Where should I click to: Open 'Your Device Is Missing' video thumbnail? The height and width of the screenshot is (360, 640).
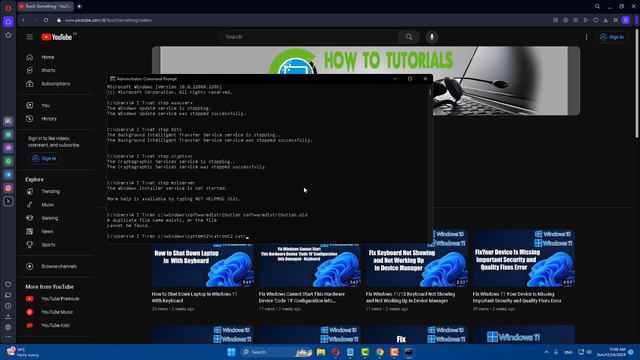tap(524, 258)
